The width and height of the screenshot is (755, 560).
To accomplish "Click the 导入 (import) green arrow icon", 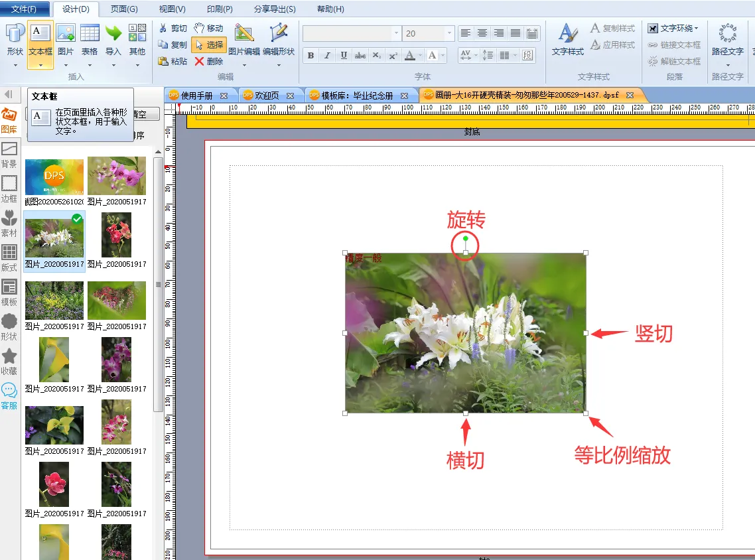I will click(x=113, y=33).
